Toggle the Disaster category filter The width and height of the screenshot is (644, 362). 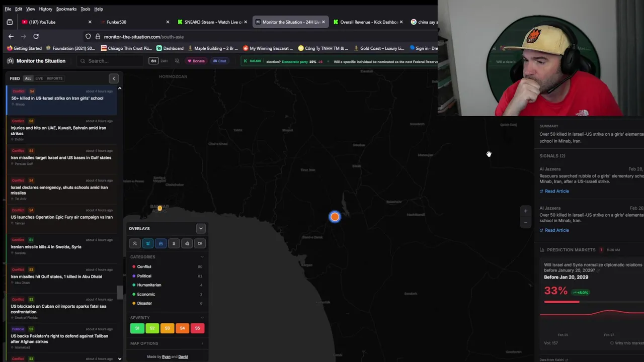click(x=167, y=303)
